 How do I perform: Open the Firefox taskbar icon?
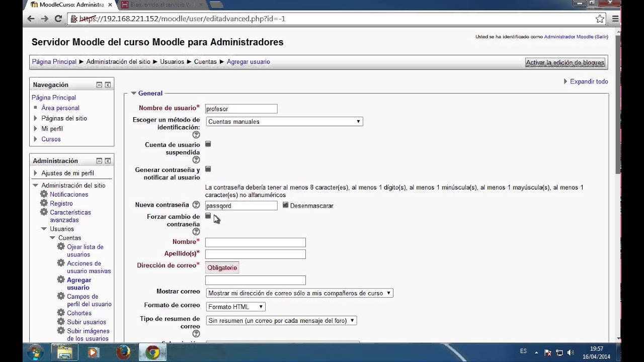[123, 352]
